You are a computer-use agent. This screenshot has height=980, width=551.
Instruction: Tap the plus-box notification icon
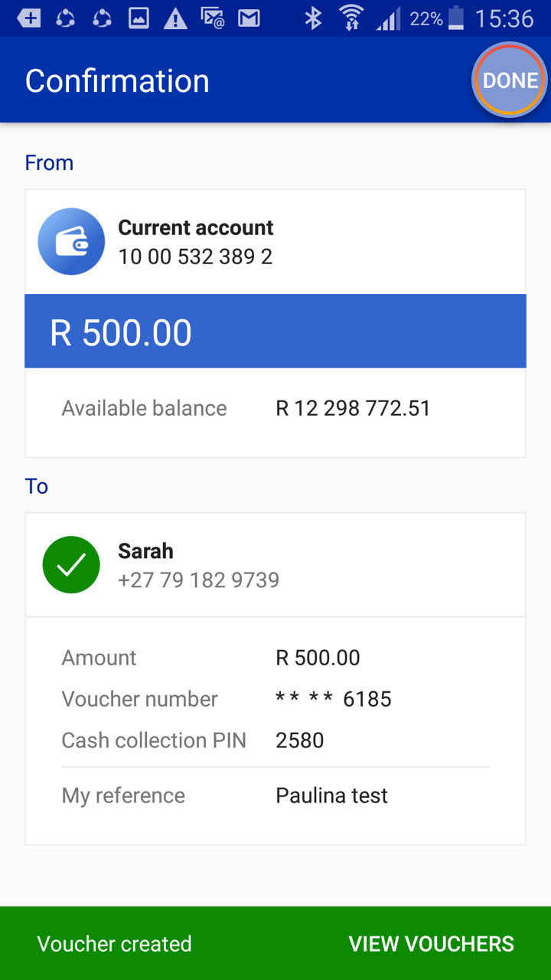pyautogui.click(x=29, y=18)
